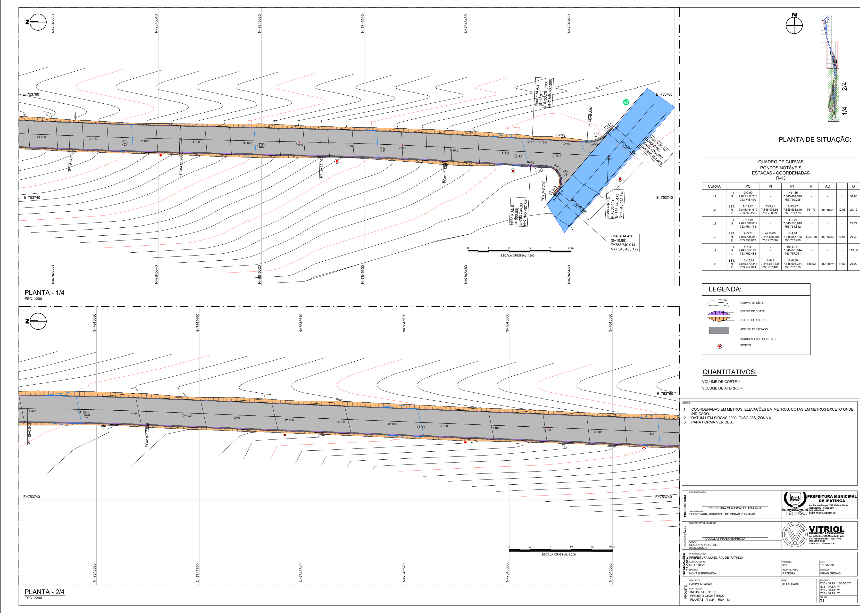
Task: Click the Planta 2/4 scale bar
Action: pyautogui.click(x=561, y=550)
